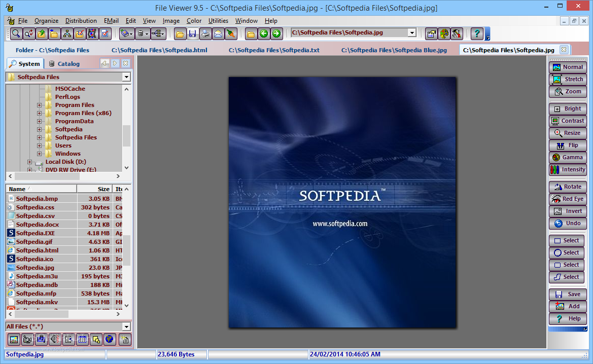
Task: Close the System panel with X button
Action: tap(126, 63)
